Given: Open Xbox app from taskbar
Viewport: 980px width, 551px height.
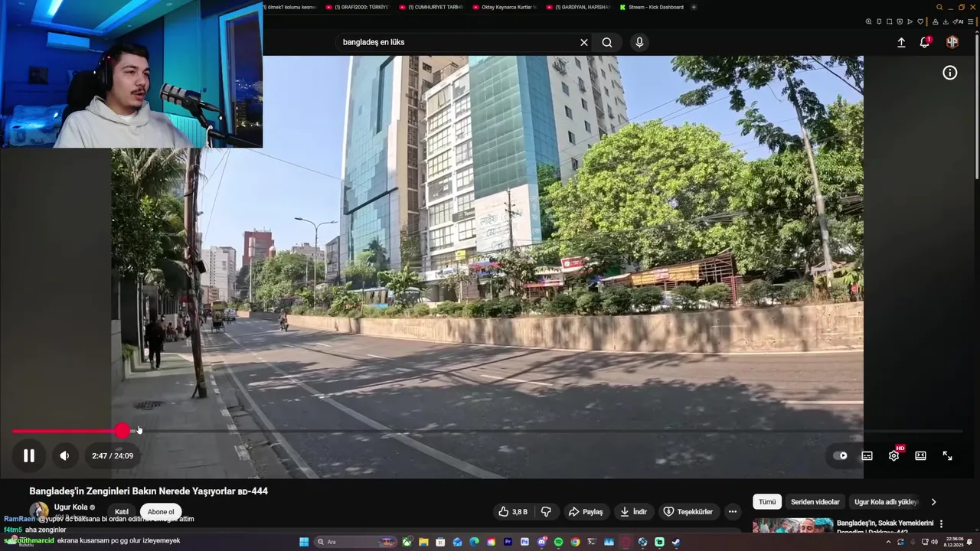Looking at the screenshot, I should pyautogui.click(x=407, y=542).
